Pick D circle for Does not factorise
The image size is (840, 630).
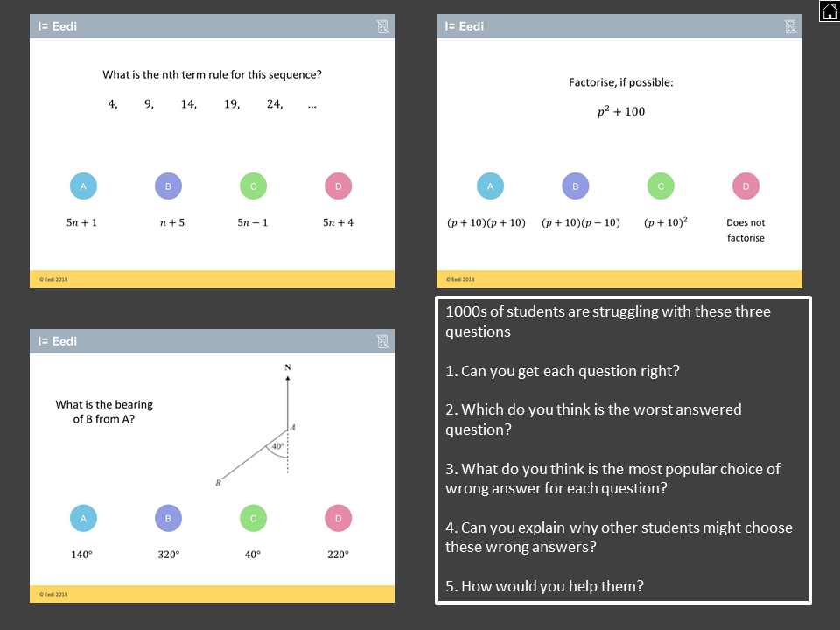(x=745, y=185)
